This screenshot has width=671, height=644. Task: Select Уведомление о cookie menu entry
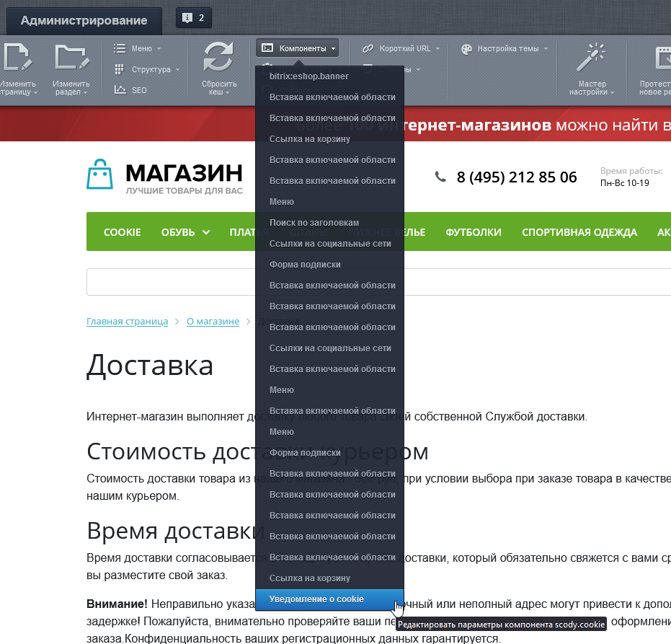(329, 599)
